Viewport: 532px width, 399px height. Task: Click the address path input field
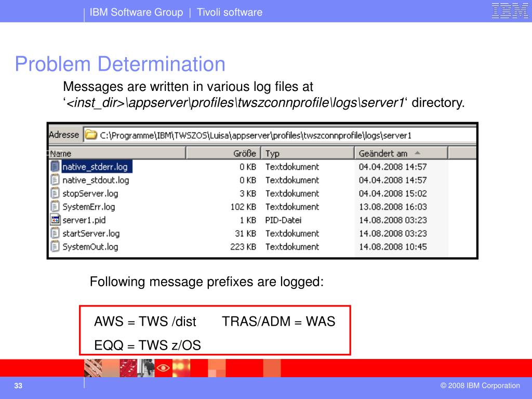pyautogui.click(x=280, y=135)
